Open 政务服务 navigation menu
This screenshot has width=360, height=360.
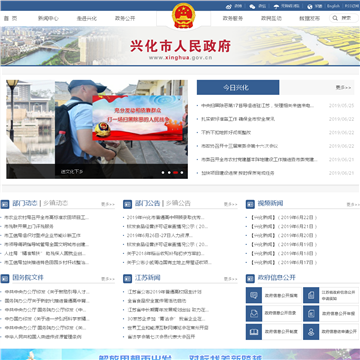(233, 18)
